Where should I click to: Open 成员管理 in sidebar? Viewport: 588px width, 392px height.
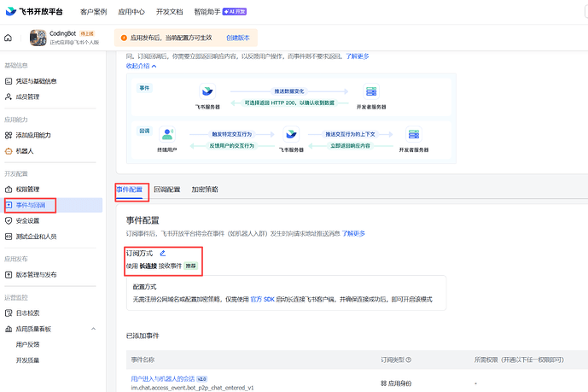27,97
